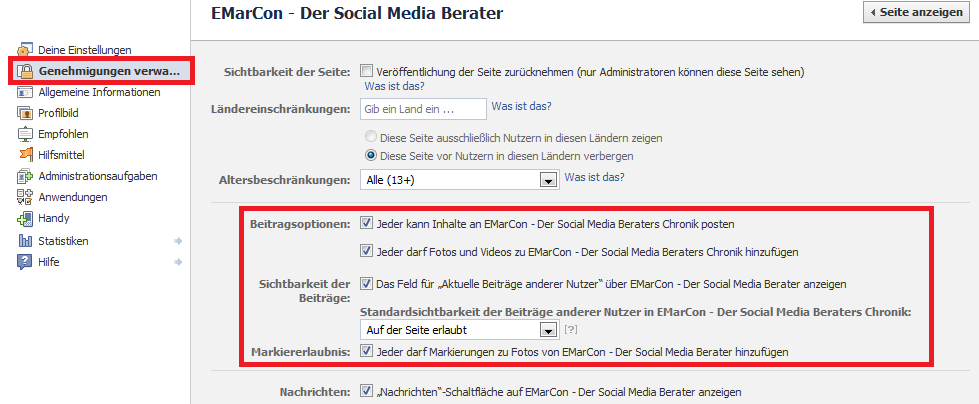Click the Standardsichtbarkeit der Beiträge heading text
This screenshot has width=979, height=404.
pyautogui.click(x=636, y=312)
